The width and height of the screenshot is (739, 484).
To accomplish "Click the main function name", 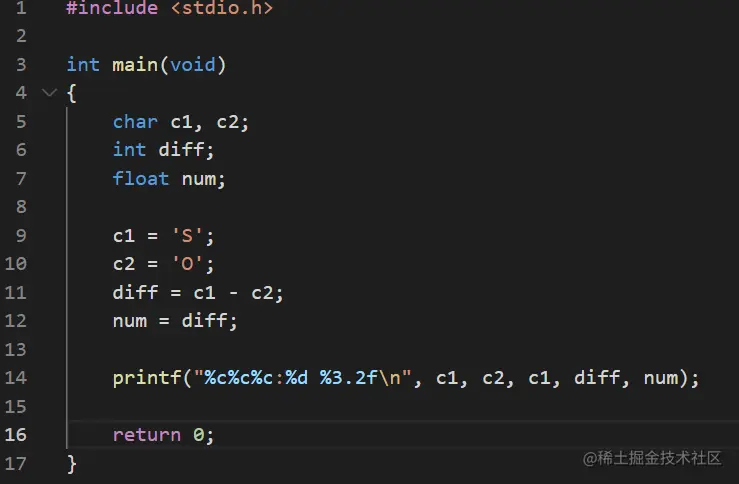I will (x=135, y=65).
